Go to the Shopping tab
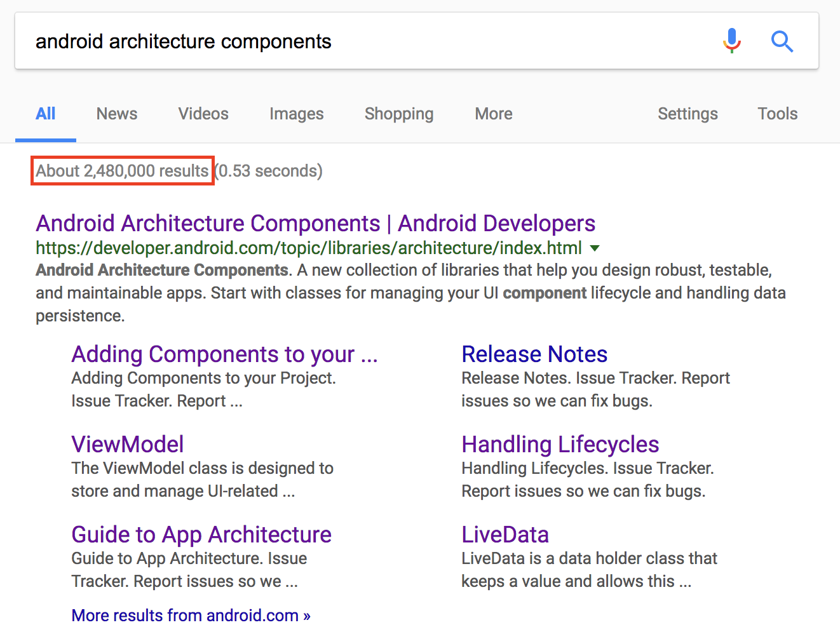840x639 pixels. pos(399,114)
